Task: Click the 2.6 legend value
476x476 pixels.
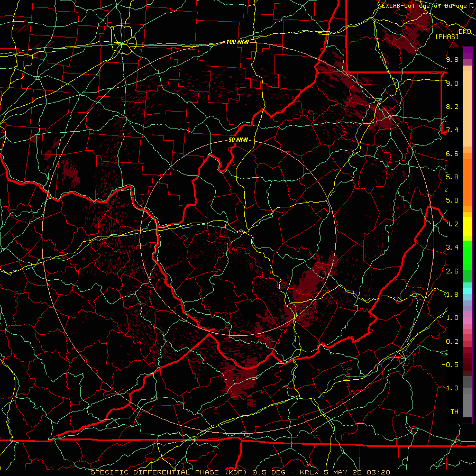Action: (x=452, y=271)
